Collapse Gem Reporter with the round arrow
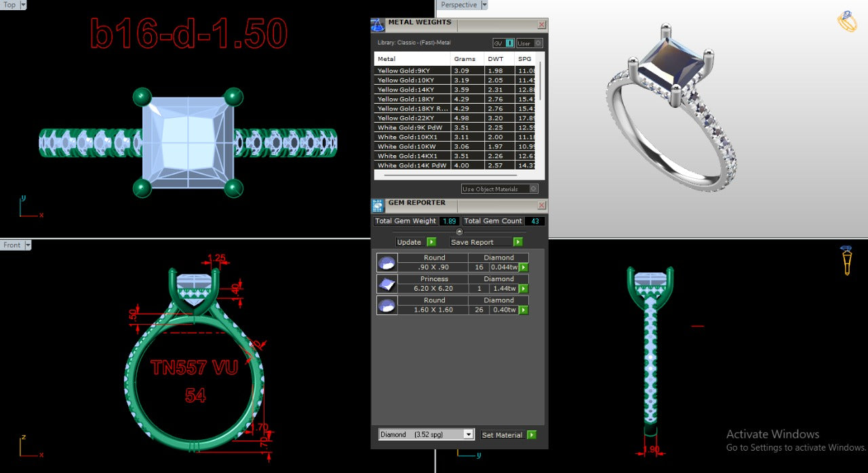The width and height of the screenshot is (868, 473). click(x=459, y=232)
